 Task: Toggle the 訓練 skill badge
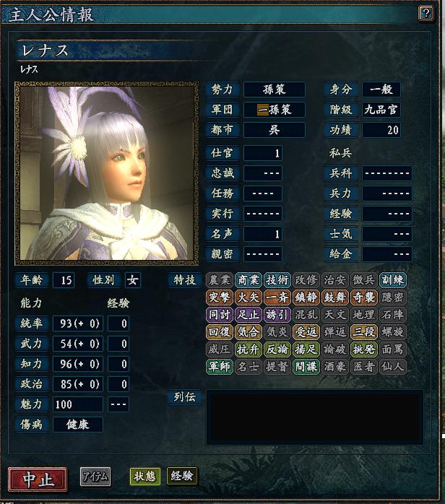click(x=393, y=280)
